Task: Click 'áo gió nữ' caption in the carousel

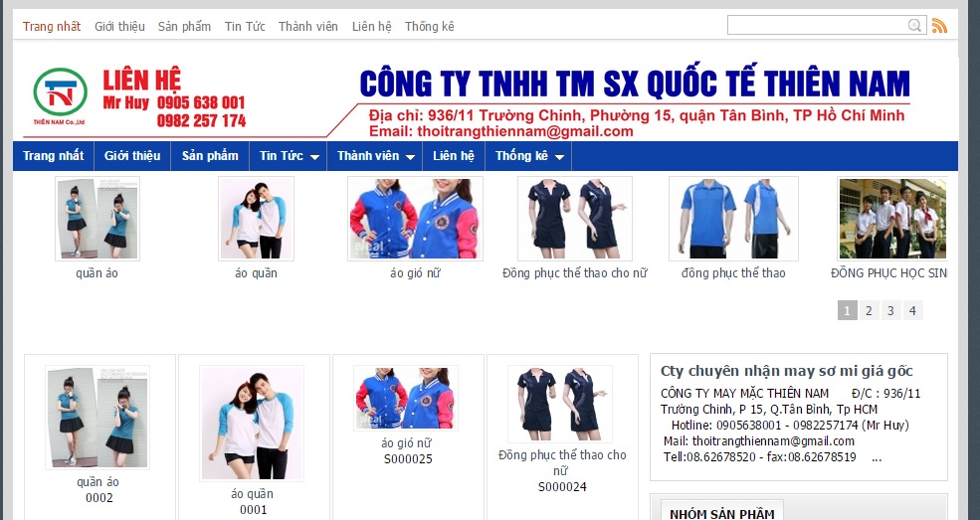Action: [x=415, y=273]
